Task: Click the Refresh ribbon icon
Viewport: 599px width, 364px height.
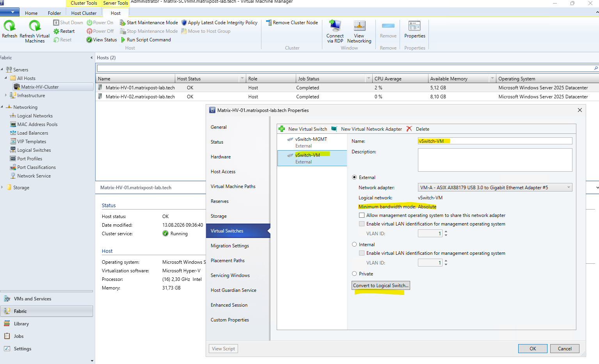Action: (x=9, y=26)
